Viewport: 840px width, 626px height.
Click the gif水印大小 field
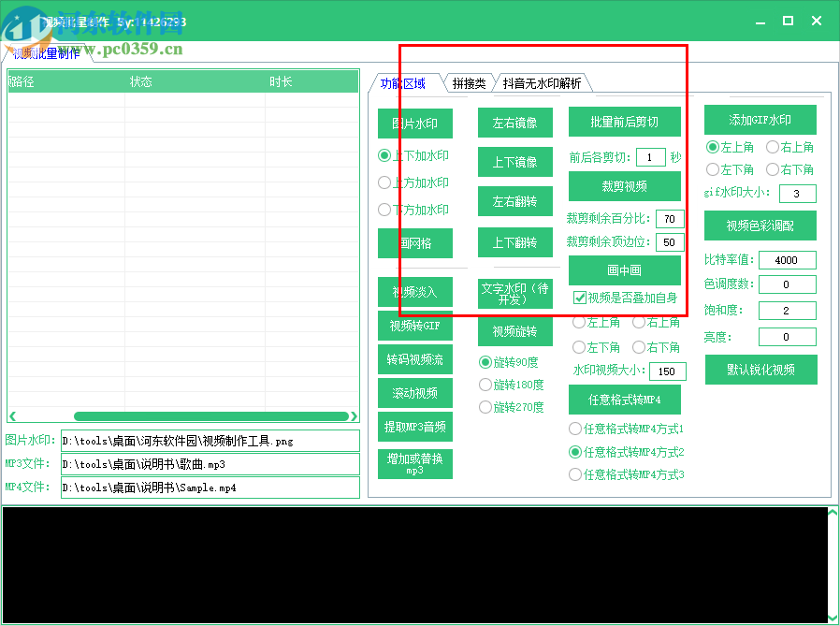(797, 194)
